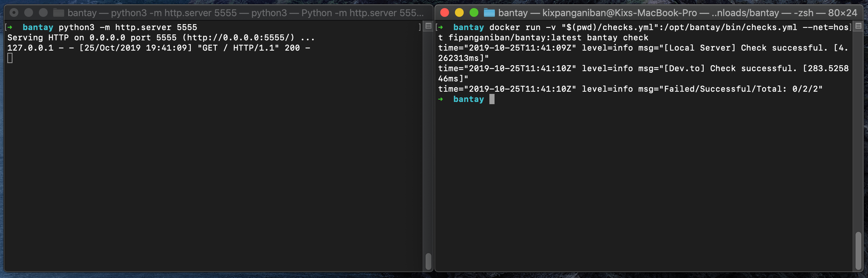Close the python3 http.server terminal window

click(14, 13)
